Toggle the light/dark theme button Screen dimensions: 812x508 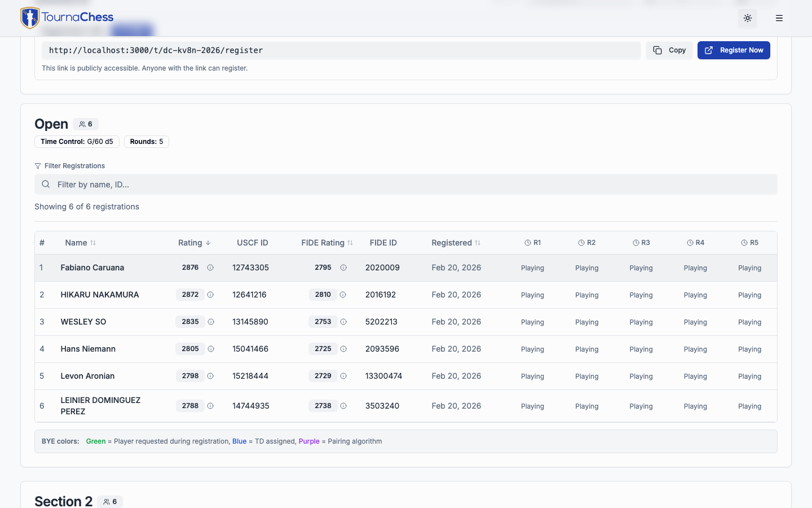pyautogui.click(x=747, y=18)
